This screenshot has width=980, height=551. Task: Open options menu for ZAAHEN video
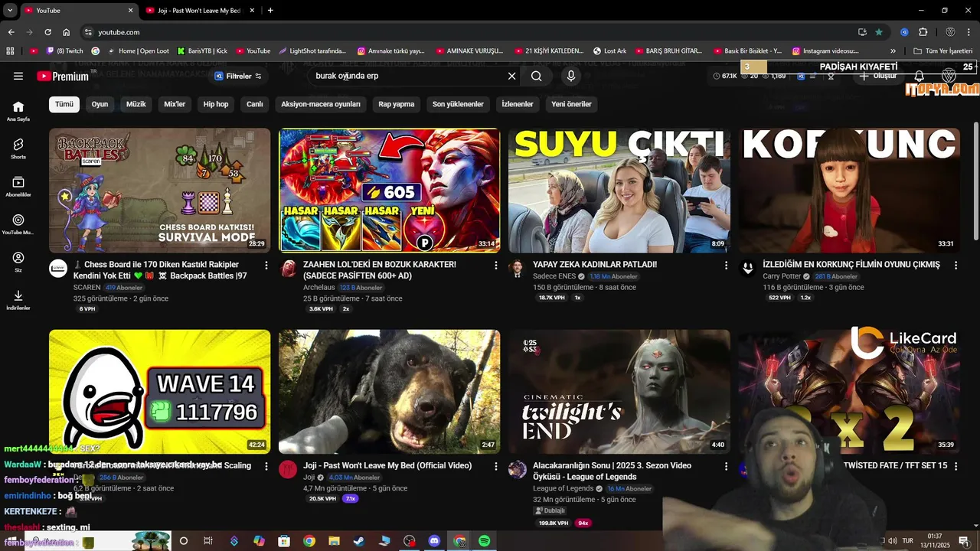[x=496, y=265]
